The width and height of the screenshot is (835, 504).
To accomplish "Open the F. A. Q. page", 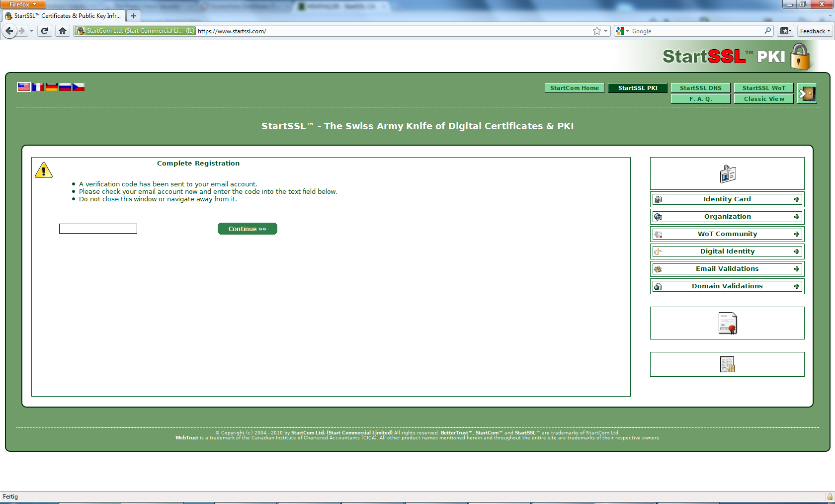I will coord(701,99).
